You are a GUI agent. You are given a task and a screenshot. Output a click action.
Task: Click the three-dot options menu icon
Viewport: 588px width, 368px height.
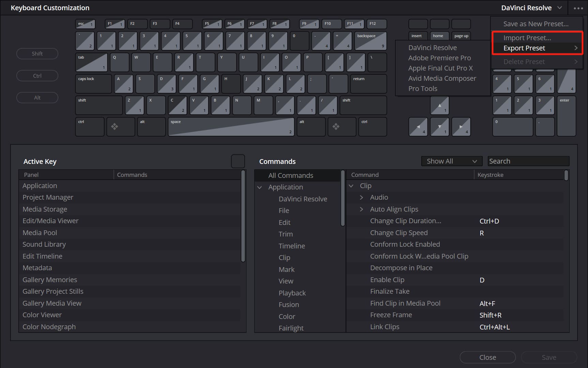click(578, 8)
